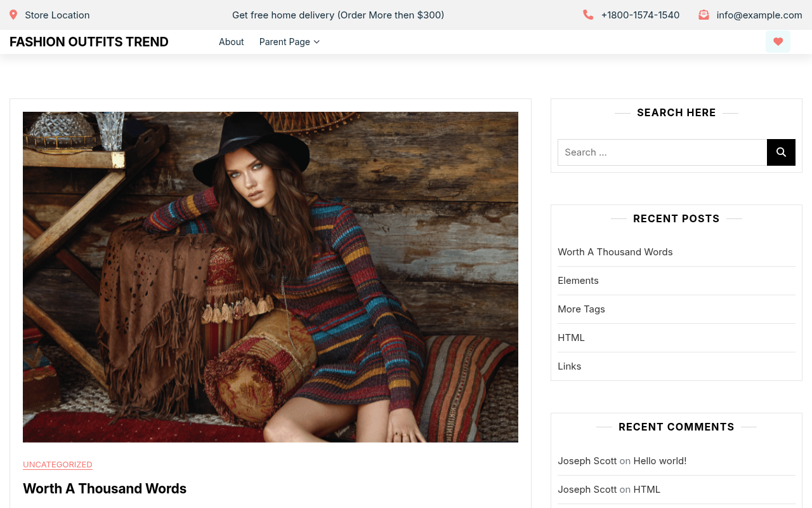Click the phone icon in top bar
812x508 pixels.
click(x=588, y=15)
